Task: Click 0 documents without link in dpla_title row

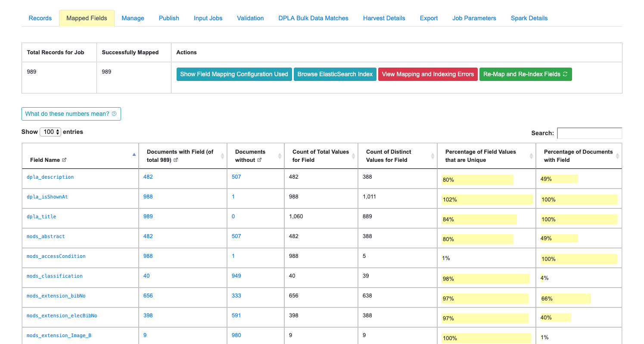Action: pyautogui.click(x=233, y=216)
